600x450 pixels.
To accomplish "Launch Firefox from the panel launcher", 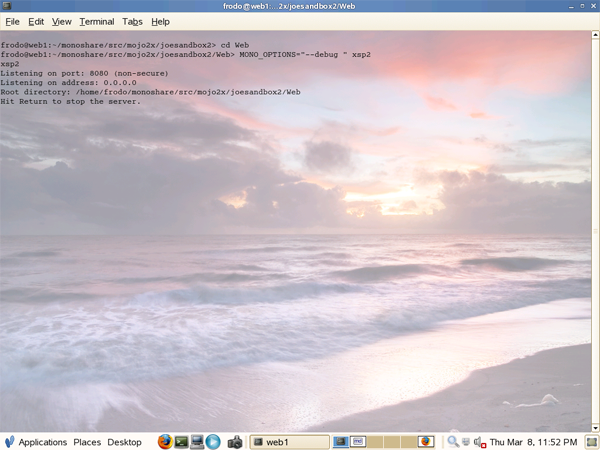I will [165, 442].
